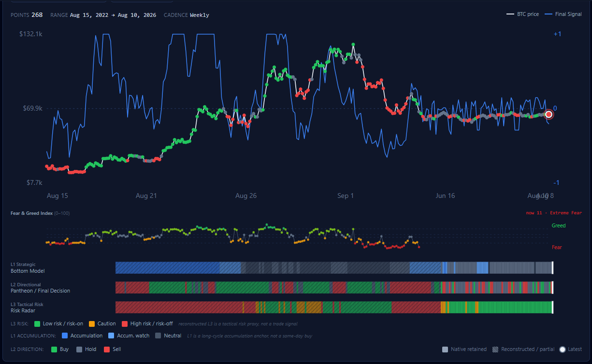Click the green Buy direction swatch
592x364 pixels.
54,350
